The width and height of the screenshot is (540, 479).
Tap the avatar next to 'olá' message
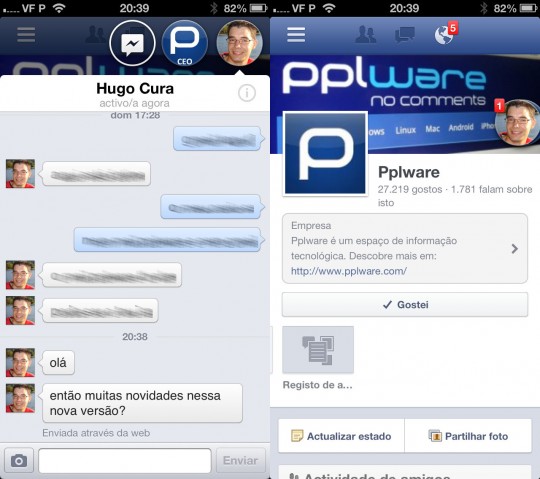coord(20,363)
